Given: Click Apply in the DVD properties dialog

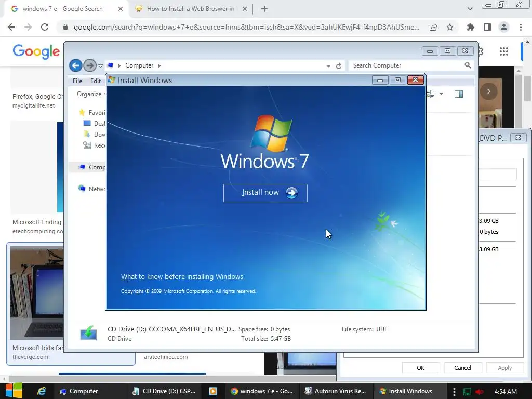Looking at the screenshot, I should click(504, 368).
